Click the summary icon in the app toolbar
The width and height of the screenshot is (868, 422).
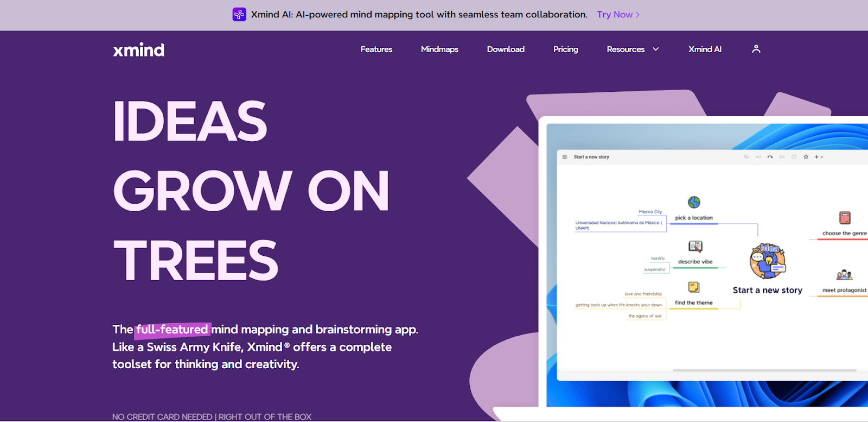click(782, 157)
